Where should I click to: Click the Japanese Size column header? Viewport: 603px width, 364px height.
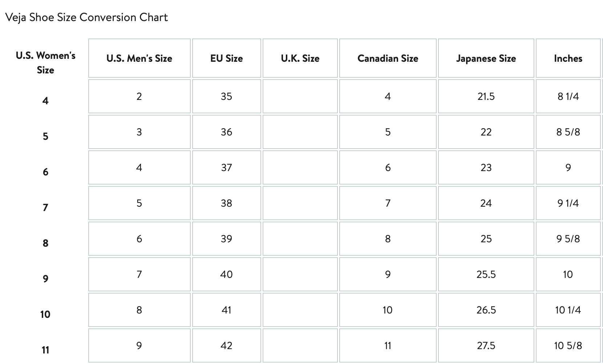(486, 58)
